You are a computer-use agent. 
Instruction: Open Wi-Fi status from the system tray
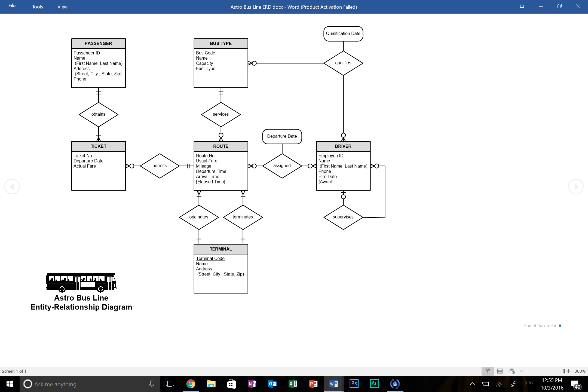click(500, 384)
